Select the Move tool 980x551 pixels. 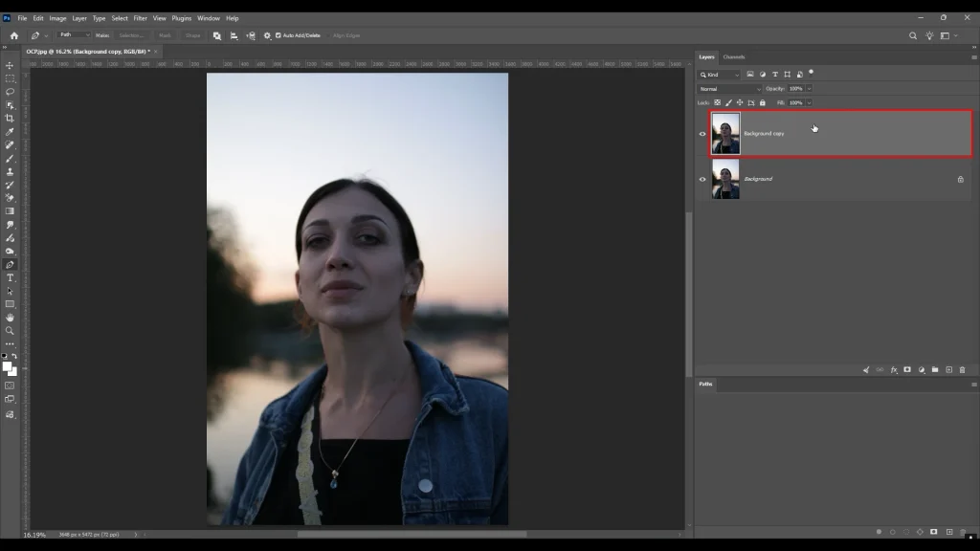tap(10, 66)
